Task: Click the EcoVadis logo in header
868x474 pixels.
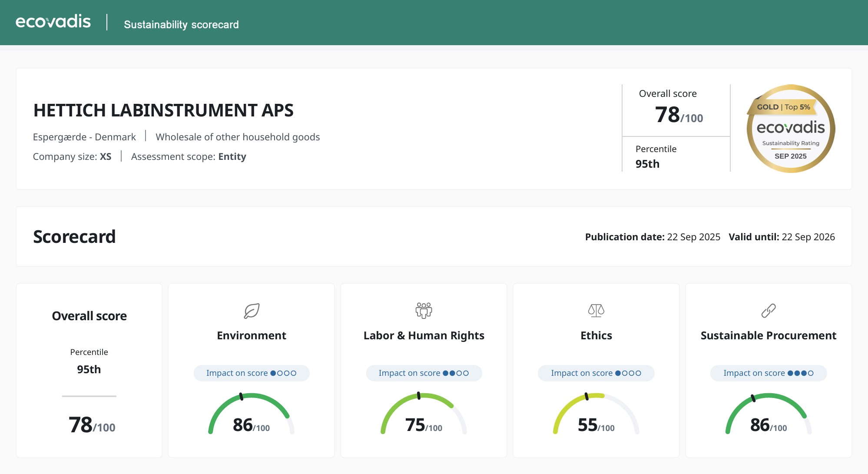Action: point(53,22)
